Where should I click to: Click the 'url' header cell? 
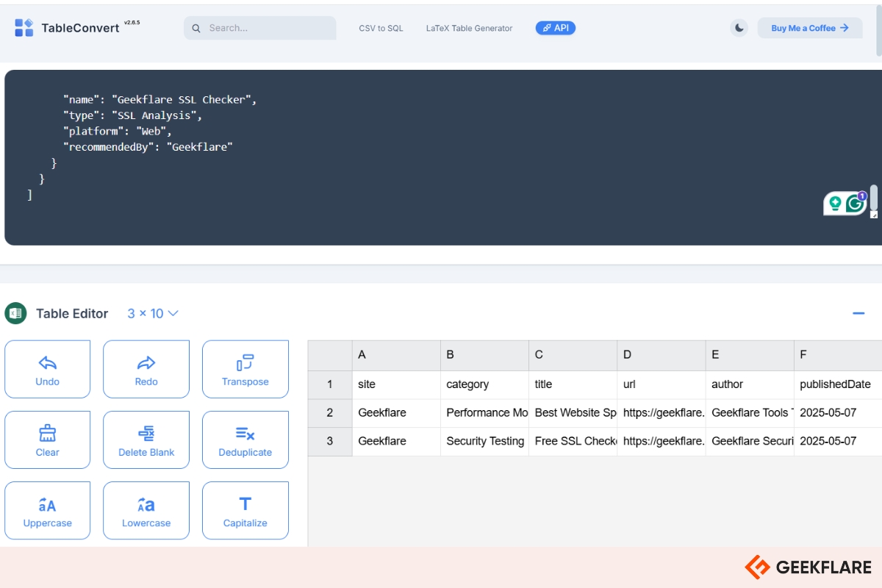point(661,384)
